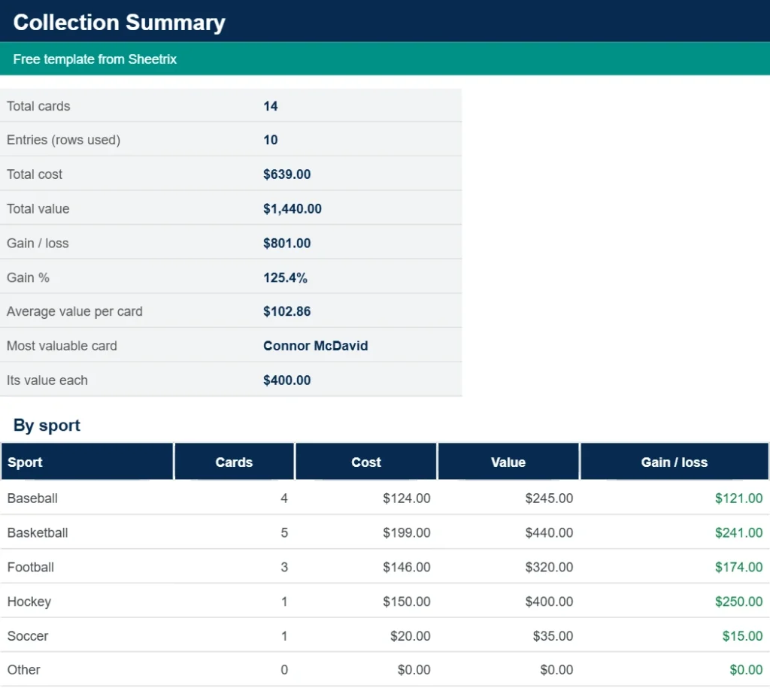Image resolution: width=770 pixels, height=700 pixels.
Task: Select the Entries (rows used) label
Action: (x=63, y=140)
